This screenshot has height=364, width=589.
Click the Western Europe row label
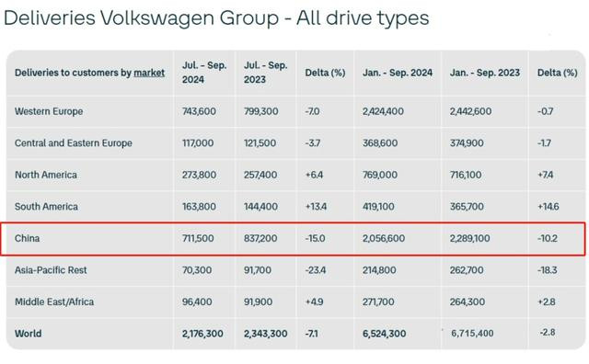click(x=49, y=111)
